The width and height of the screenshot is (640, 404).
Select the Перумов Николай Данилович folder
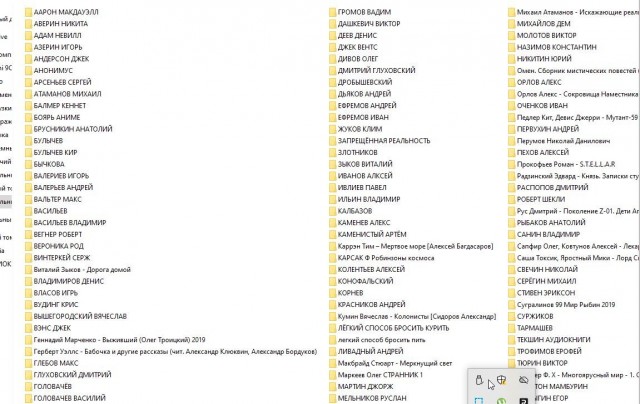563,141
